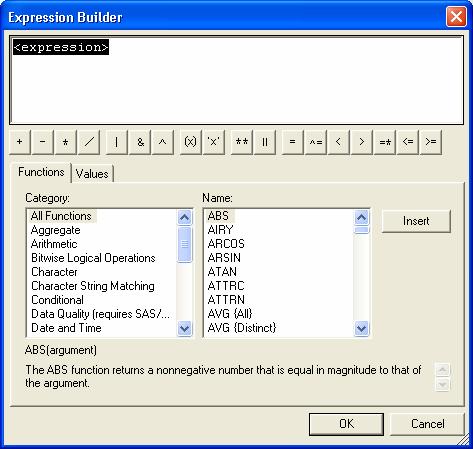Select the Data Quality category

pyautogui.click(x=101, y=314)
